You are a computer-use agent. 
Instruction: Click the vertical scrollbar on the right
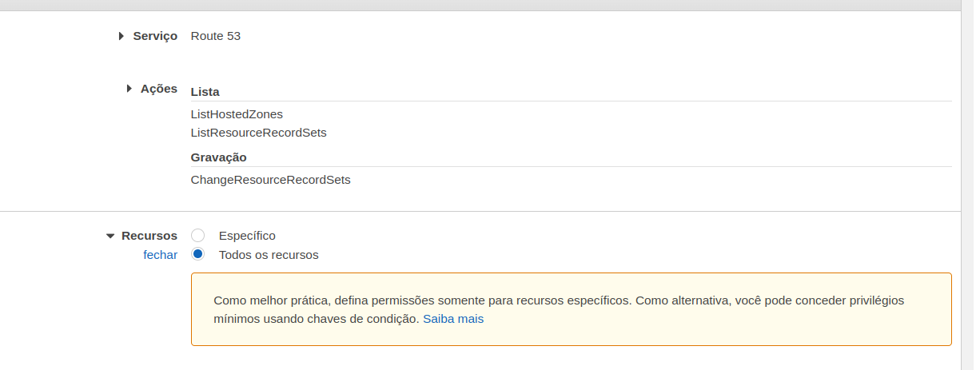click(967, 184)
